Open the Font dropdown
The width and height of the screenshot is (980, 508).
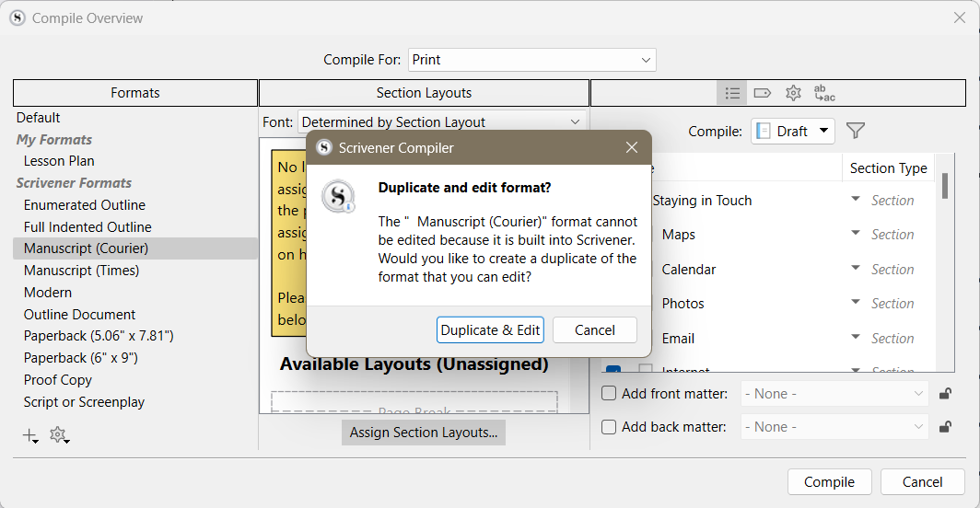click(442, 121)
